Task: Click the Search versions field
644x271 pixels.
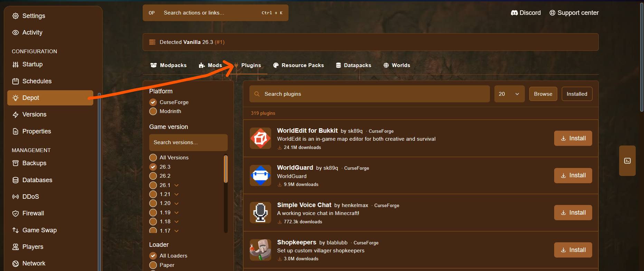Action: pos(188,142)
